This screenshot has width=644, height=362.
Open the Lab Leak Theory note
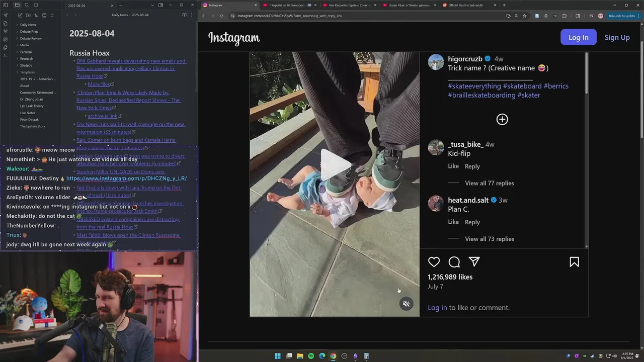[x=32, y=106]
